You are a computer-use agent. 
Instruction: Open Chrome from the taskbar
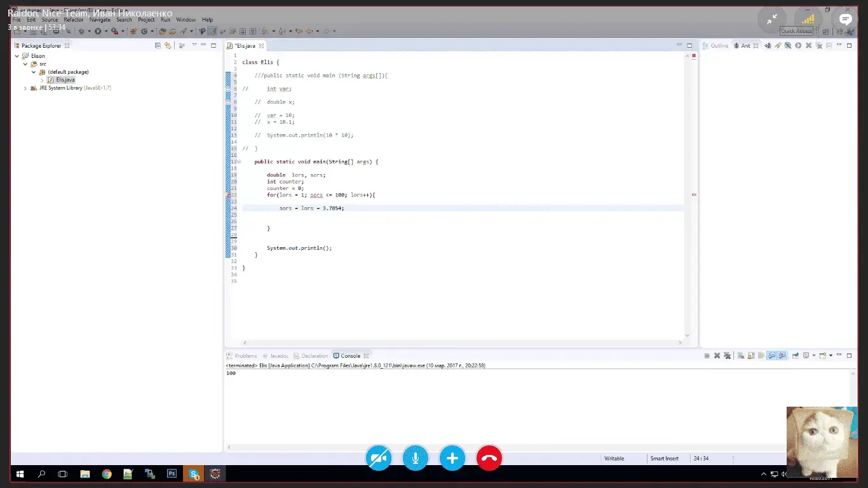pyautogui.click(x=107, y=474)
